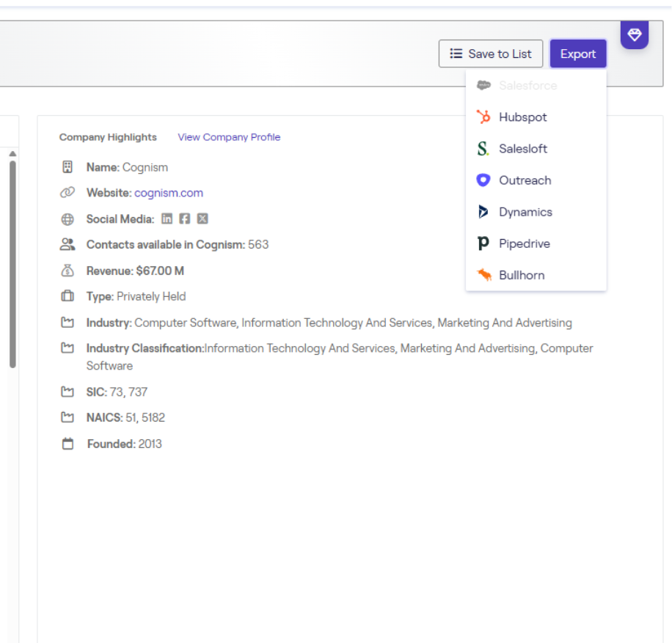Open View Company Profile link
Image resolution: width=672 pixels, height=643 pixels.
[229, 137]
